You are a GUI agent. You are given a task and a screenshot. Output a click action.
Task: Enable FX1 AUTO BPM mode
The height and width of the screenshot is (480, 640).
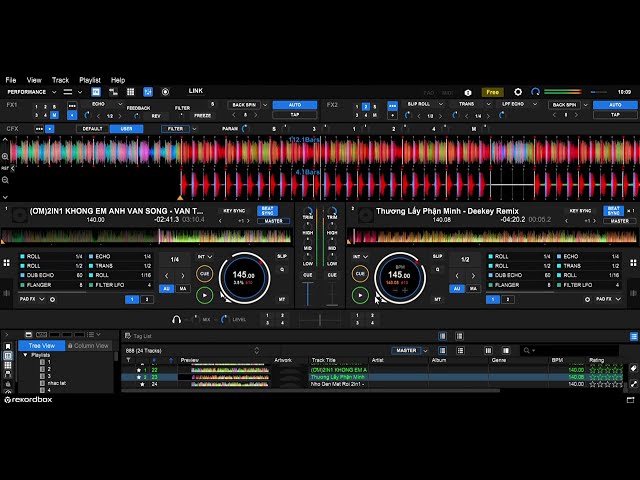coord(295,105)
